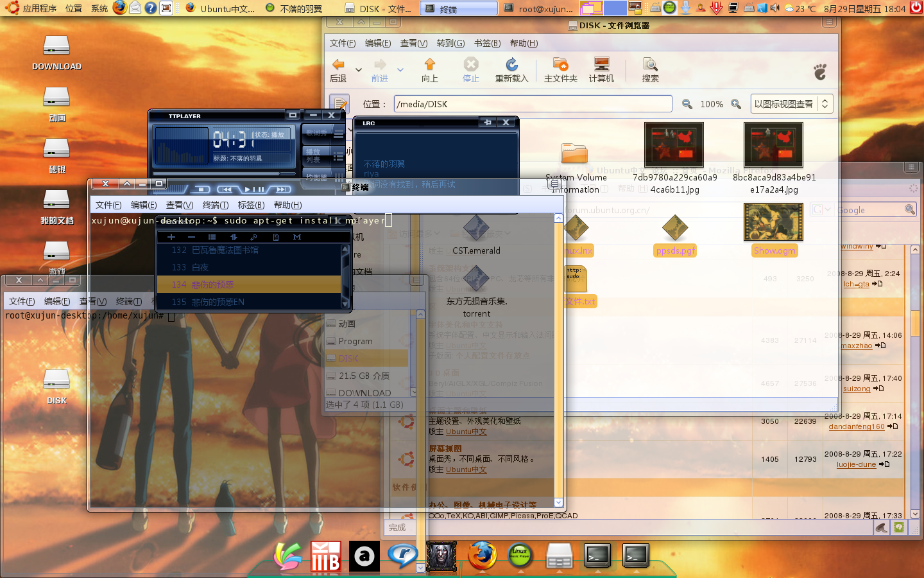The height and width of the screenshot is (578, 924).
Task: Toggle play/pause in TTPlayer
Action: (x=254, y=189)
